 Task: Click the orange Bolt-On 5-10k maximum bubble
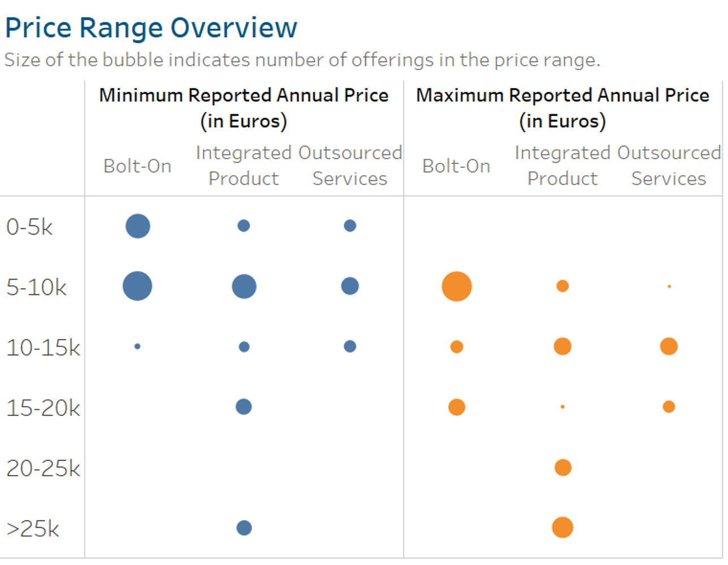[457, 286]
